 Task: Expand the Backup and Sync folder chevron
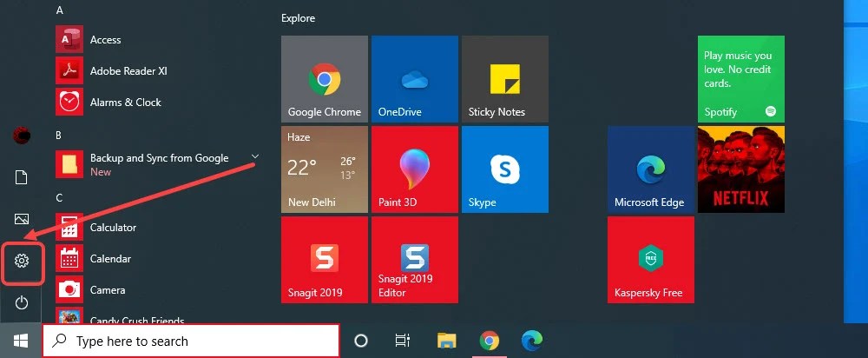click(x=254, y=156)
